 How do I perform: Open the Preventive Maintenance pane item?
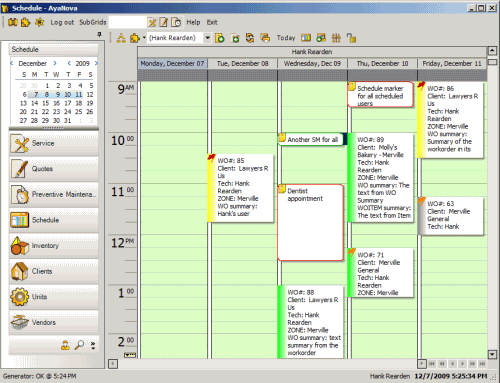54,195
